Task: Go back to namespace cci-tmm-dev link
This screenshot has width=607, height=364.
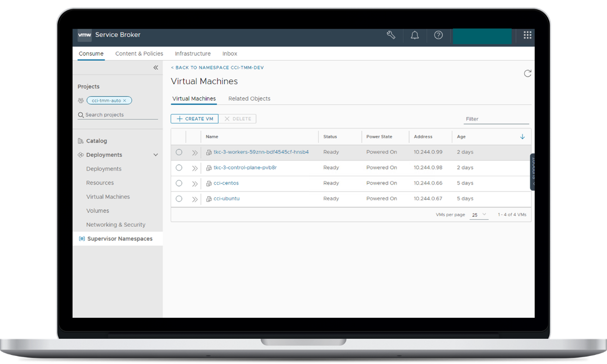Action: [217, 68]
